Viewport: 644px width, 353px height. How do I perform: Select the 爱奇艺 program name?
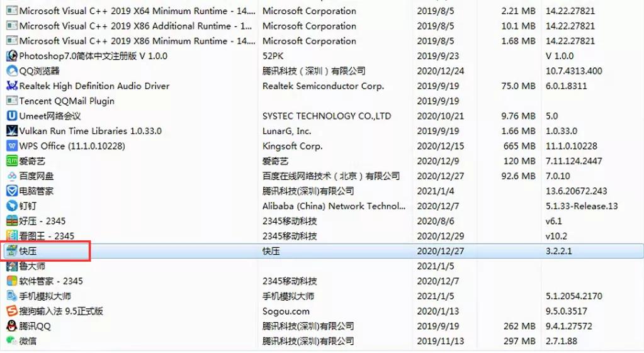tap(32, 161)
